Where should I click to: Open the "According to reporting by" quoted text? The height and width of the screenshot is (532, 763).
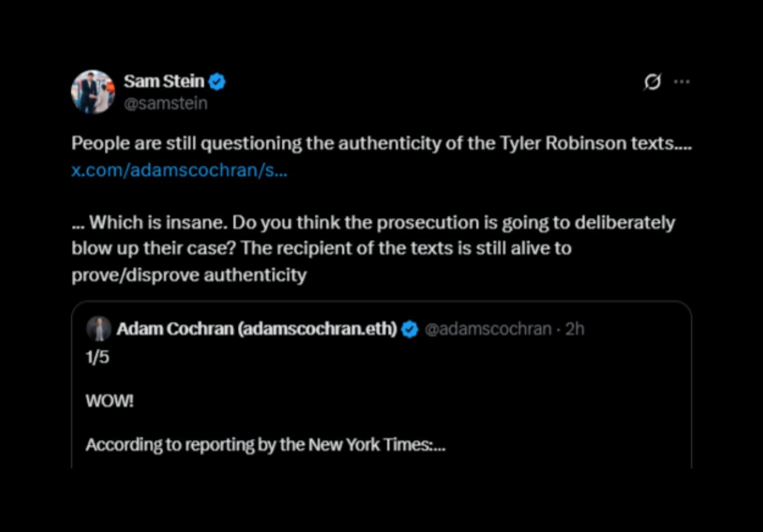266,445
